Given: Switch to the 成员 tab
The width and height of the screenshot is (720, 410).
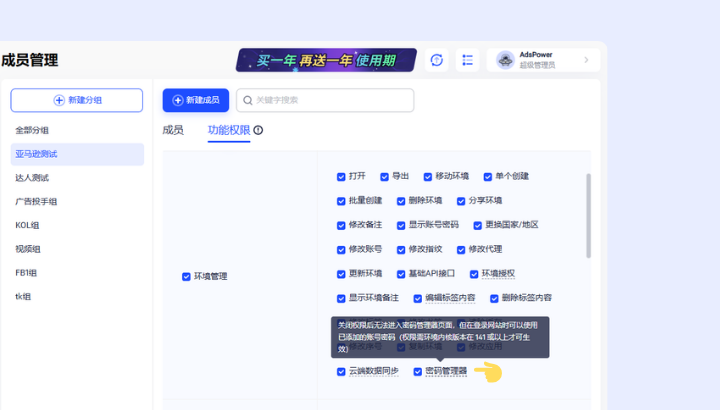Looking at the screenshot, I should point(173,130).
